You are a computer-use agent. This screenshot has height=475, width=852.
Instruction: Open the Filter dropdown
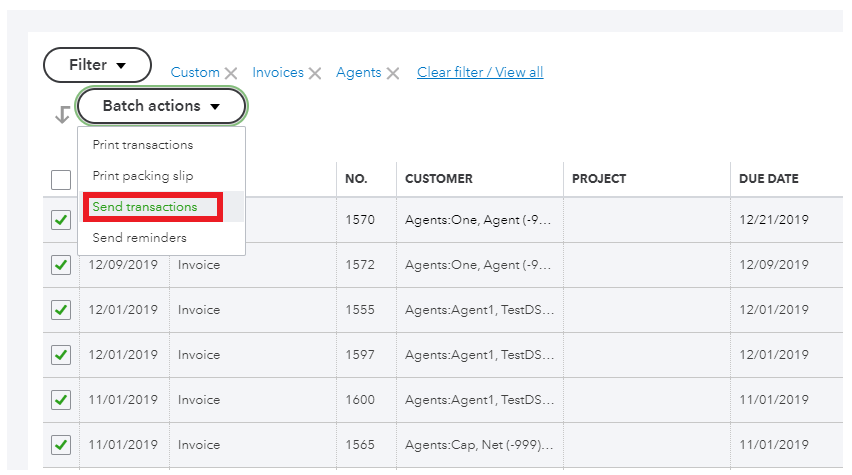click(x=97, y=65)
